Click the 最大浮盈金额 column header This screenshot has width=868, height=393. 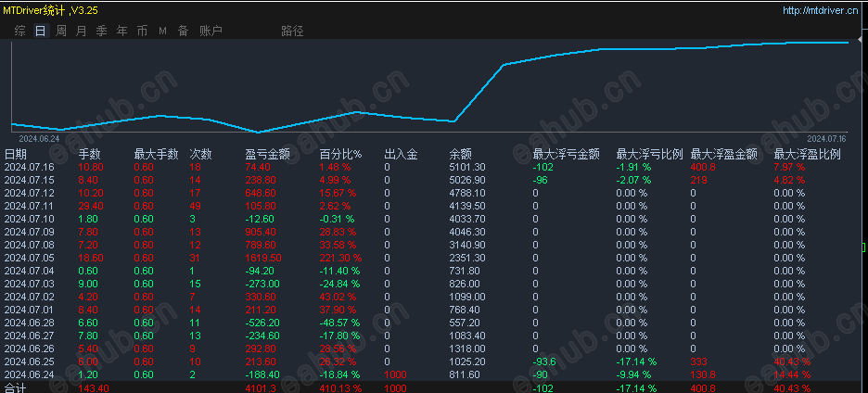coord(724,154)
